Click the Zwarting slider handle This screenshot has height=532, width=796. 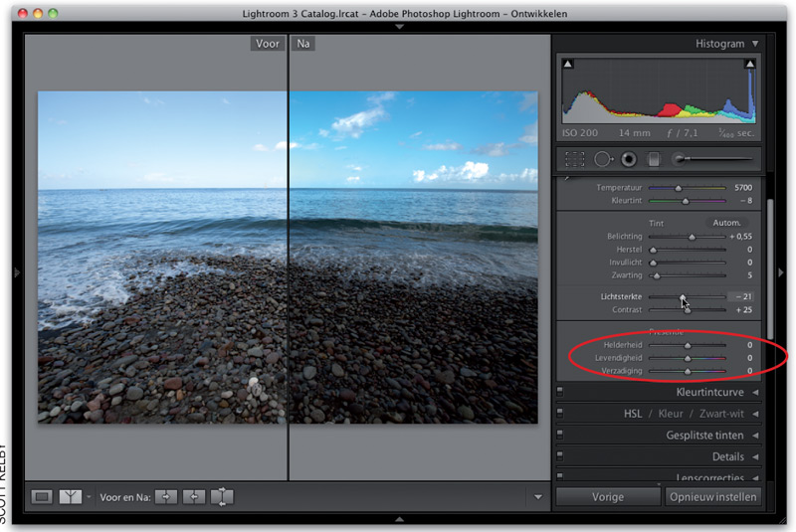click(x=657, y=275)
